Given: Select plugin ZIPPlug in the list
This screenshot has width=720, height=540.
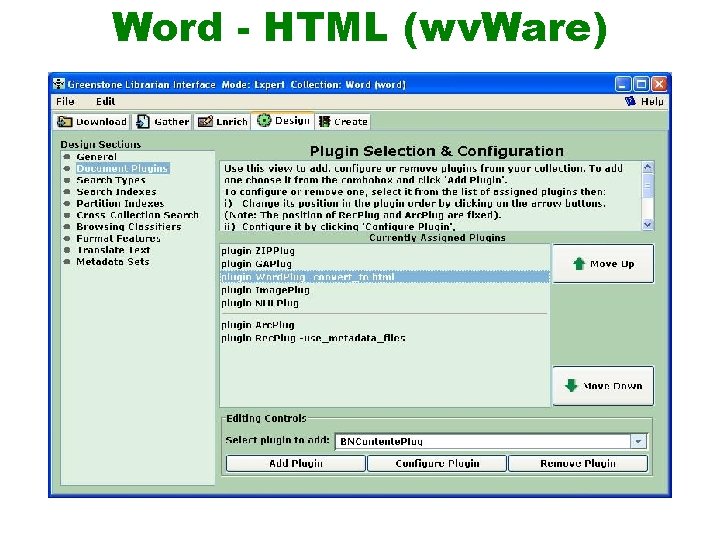Looking at the screenshot, I should [385, 251].
